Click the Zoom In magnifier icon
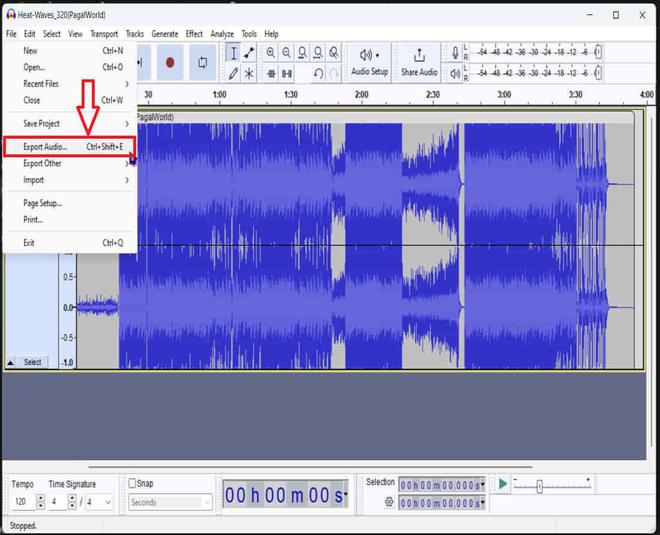The height and width of the screenshot is (535, 660). pyautogui.click(x=271, y=53)
